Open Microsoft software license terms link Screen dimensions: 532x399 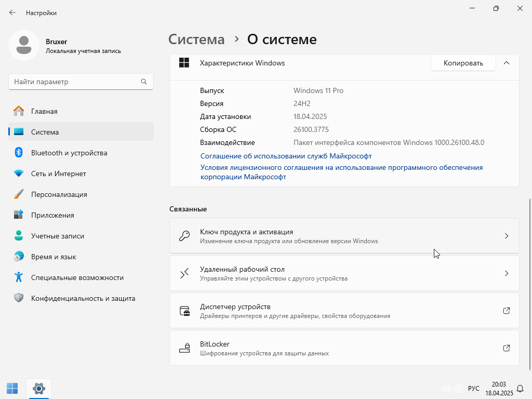point(341,172)
